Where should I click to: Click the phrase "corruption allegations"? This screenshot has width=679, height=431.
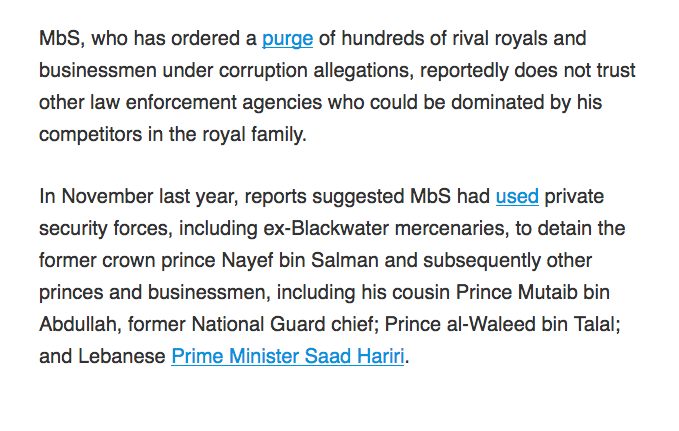314,71
